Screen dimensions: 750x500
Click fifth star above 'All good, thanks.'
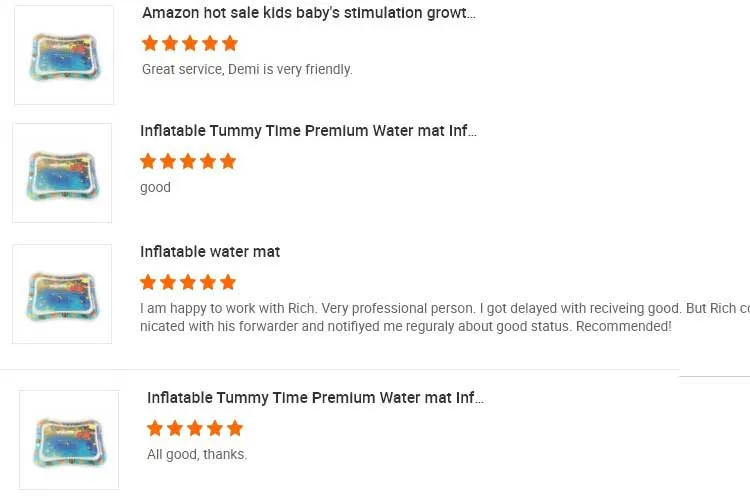click(235, 428)
